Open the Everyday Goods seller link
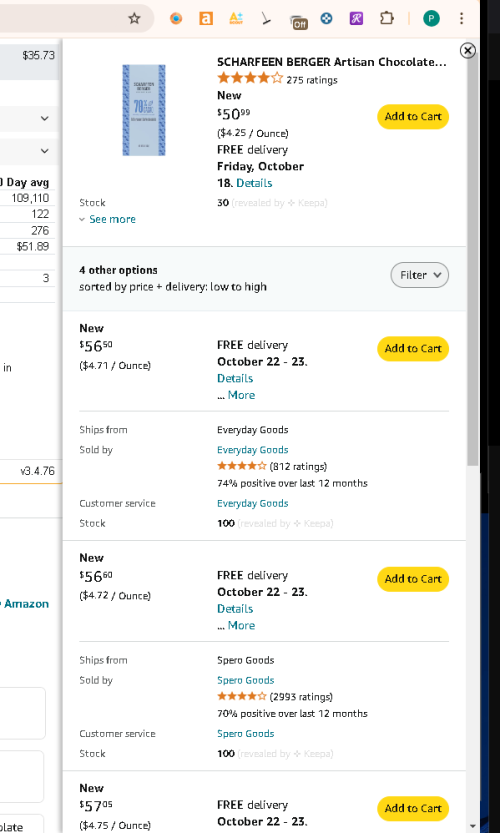The height and width of the screenshot is (833, 500). (252, 450)
